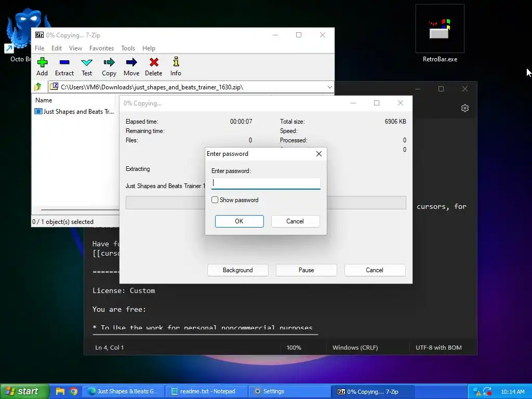
Task: Send extraction to Background
Action: 238,270
